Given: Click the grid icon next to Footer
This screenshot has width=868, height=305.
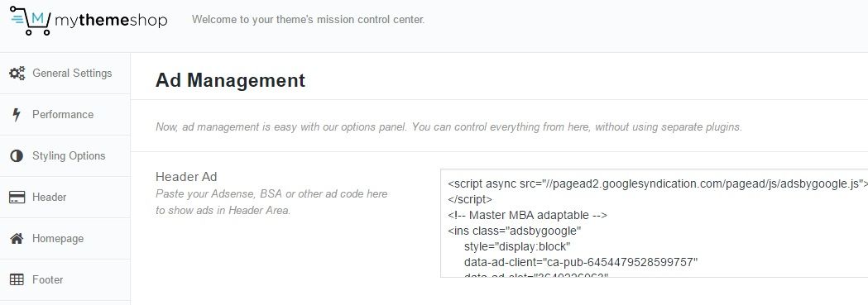Looking at the screenshot, I should tap(17, 279).
